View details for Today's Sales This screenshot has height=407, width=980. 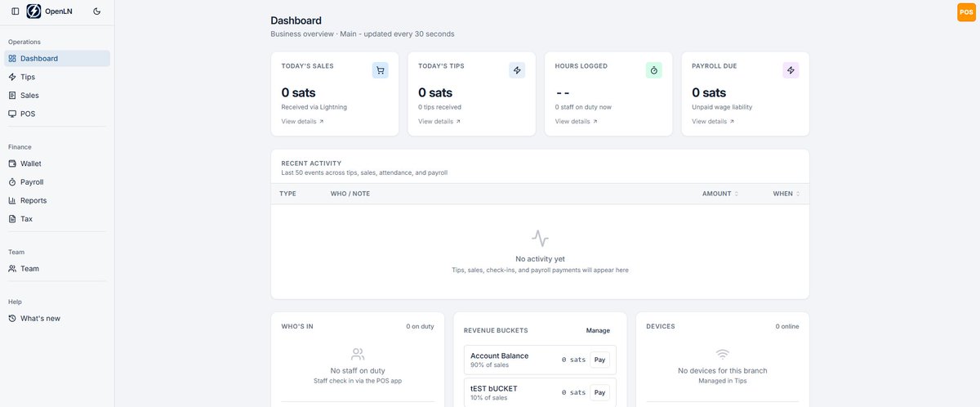tap(303, 122)
